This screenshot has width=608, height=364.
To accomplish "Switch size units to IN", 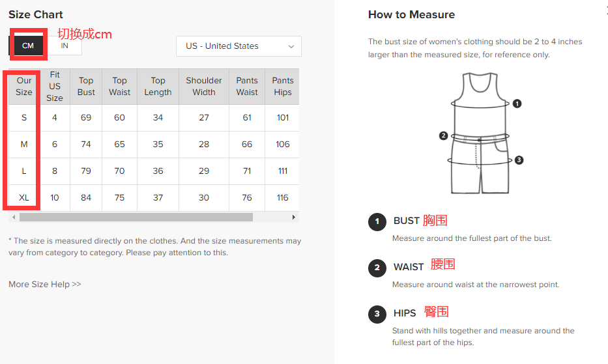I will coord(65,46).
